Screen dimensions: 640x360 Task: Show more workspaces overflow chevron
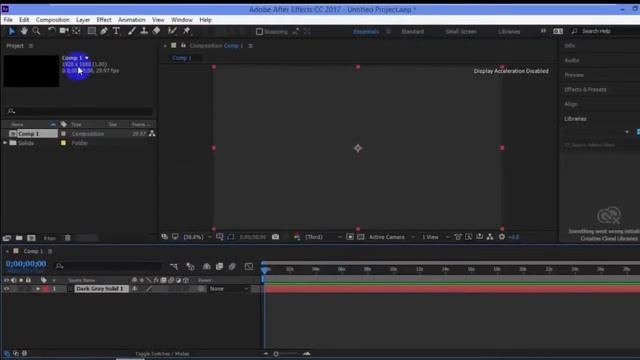[x=543, y=31]
